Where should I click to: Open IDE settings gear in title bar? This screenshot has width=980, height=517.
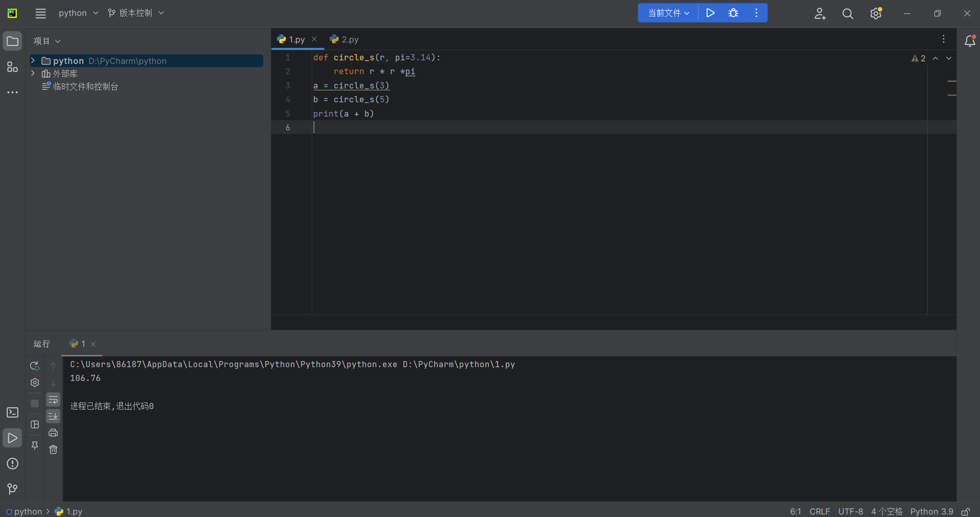(876, 14)
